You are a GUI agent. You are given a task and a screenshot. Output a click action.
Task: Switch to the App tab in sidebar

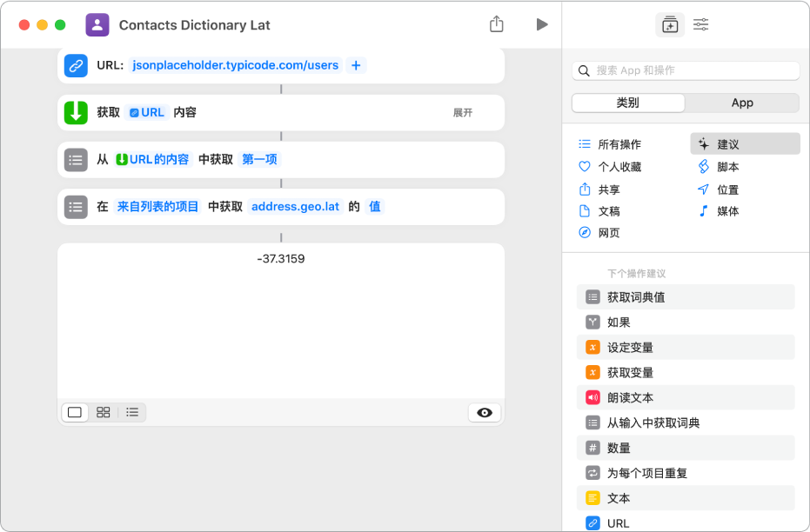click(742, 103)
